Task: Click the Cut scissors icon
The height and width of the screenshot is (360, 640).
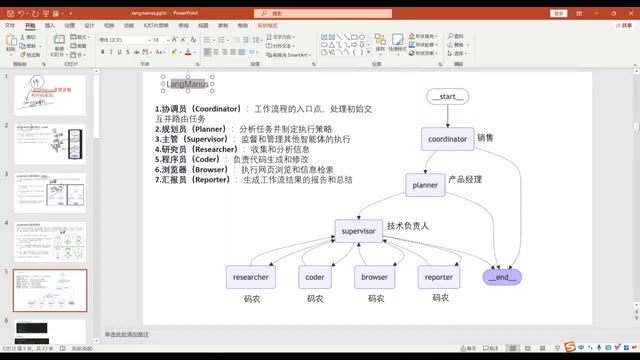Action: (x=23, y=37)
